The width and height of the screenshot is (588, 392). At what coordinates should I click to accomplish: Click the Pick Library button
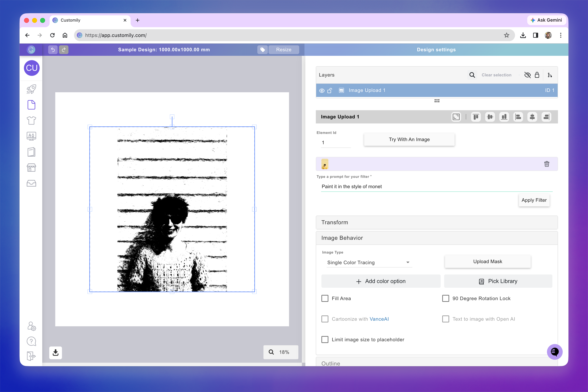pos(498,281)
